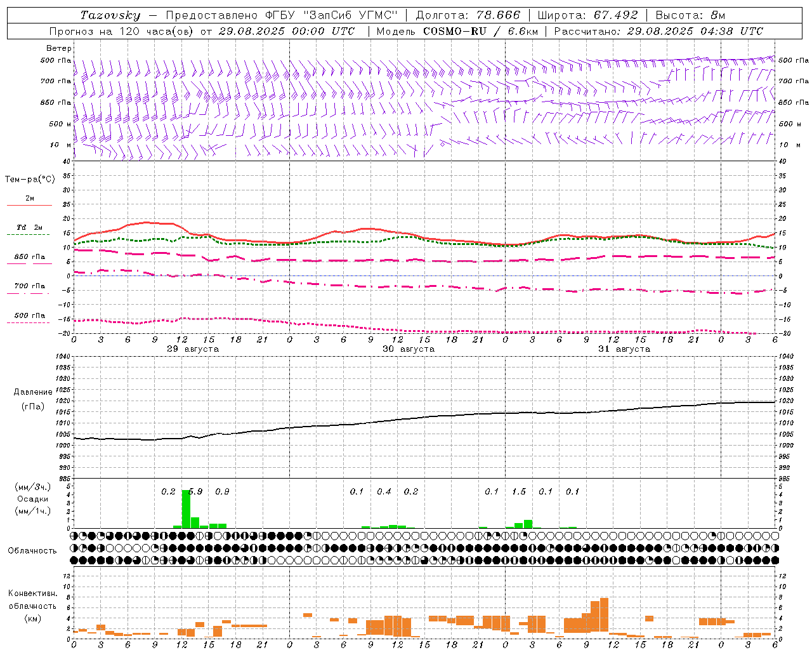Click the 0.4 precipitation total value
The height and width of the screenshot is (650, 812).
384,492
